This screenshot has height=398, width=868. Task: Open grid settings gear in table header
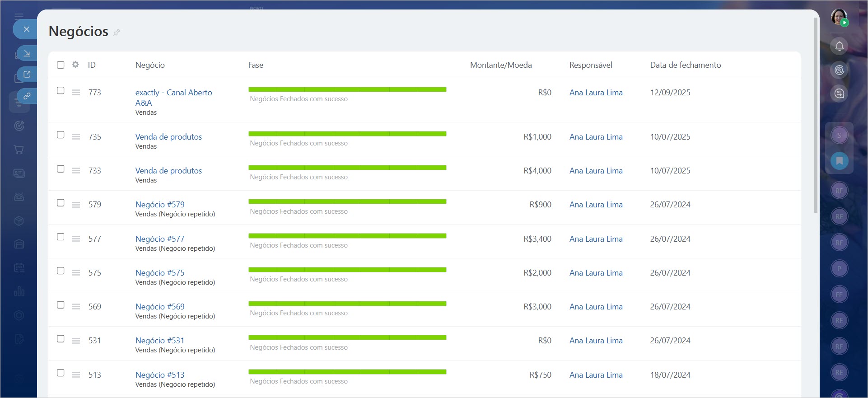coord(75,65)
